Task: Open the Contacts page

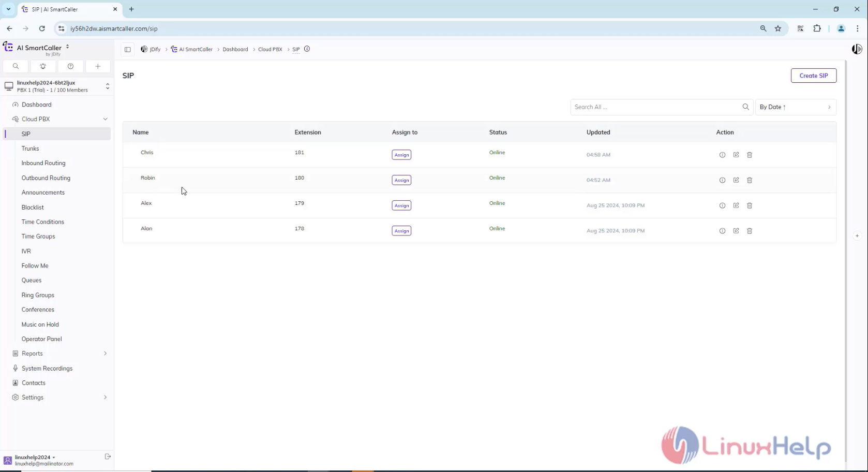Action: tap(33, 383)
